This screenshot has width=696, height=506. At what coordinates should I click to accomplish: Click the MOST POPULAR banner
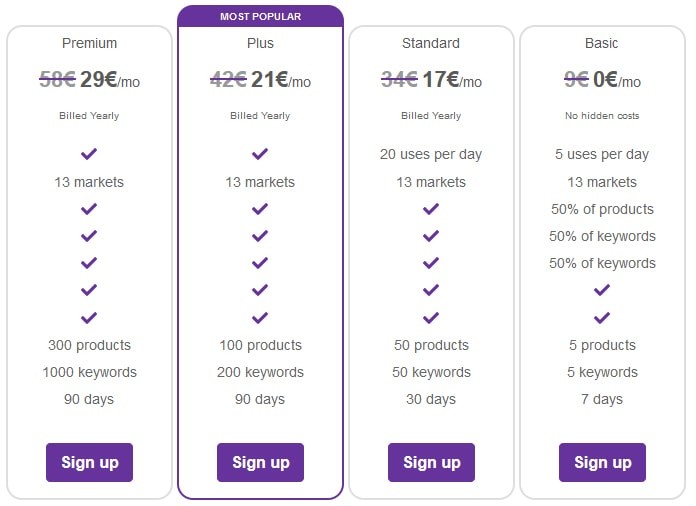[x=261, y=16]
